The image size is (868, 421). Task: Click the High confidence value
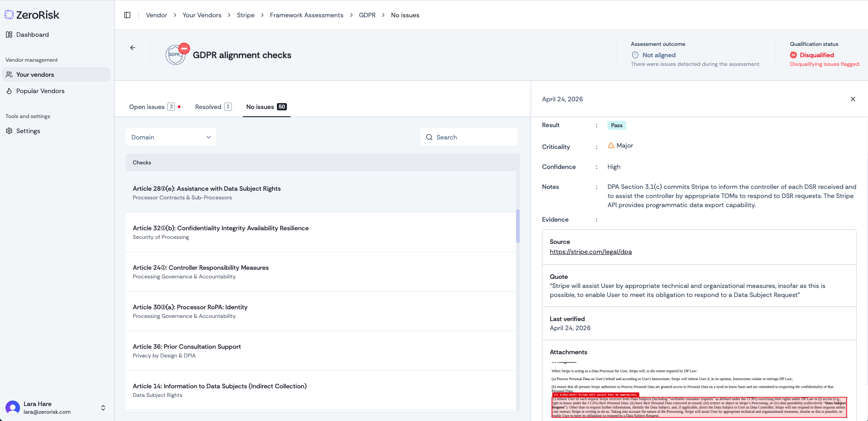pyautogui.click(x=614, y=167)
